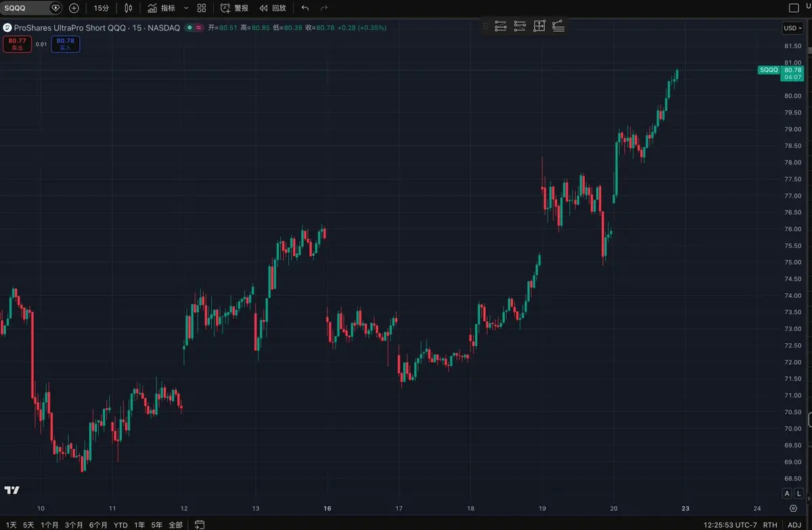The width and height of the screenshot is (812, 530).
Task: Open the 指标 indicators menu
Action: pos(161,8)
